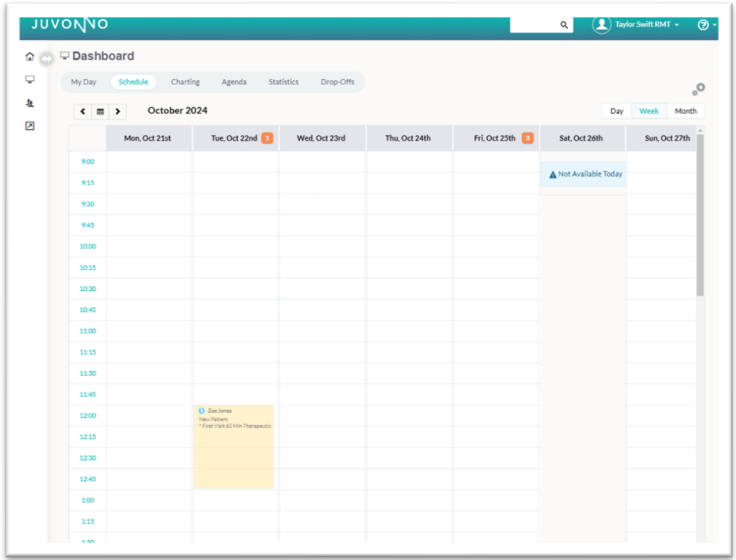Click the external link arrow sidebar icon

(x=29, y=126)
